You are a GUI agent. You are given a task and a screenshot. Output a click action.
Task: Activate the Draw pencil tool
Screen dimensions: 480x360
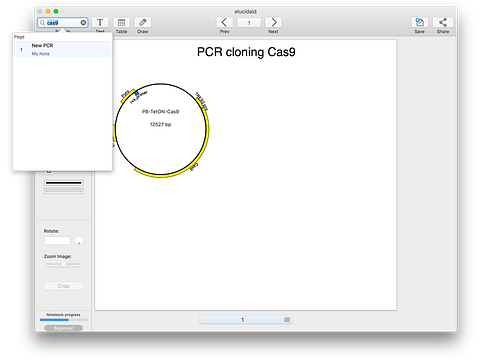(x=143, y=23)
